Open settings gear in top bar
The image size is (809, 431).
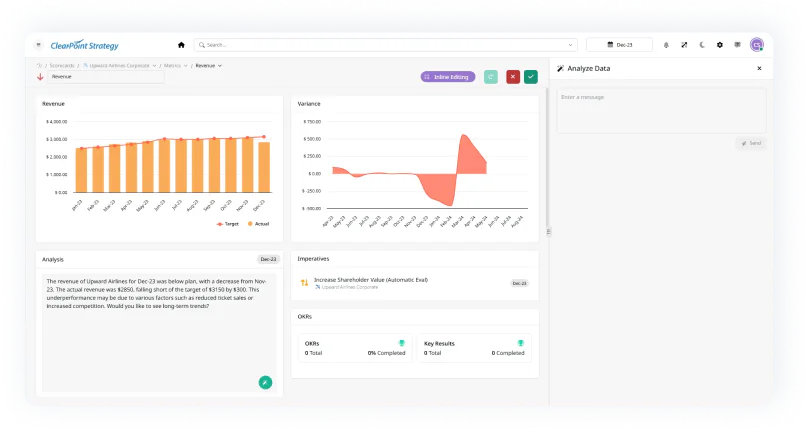pos(720,45)
